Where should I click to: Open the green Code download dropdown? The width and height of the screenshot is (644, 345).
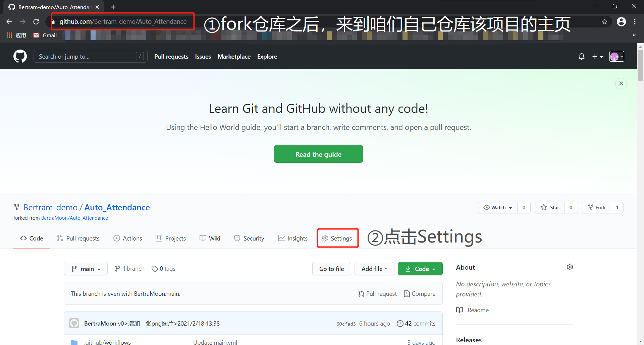[420, 269]
